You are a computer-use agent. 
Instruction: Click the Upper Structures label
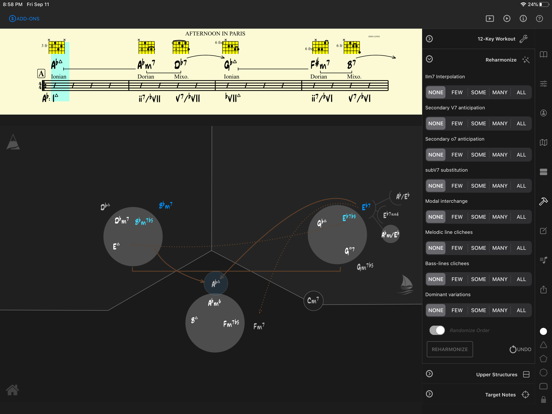click(x=496, y=375)
